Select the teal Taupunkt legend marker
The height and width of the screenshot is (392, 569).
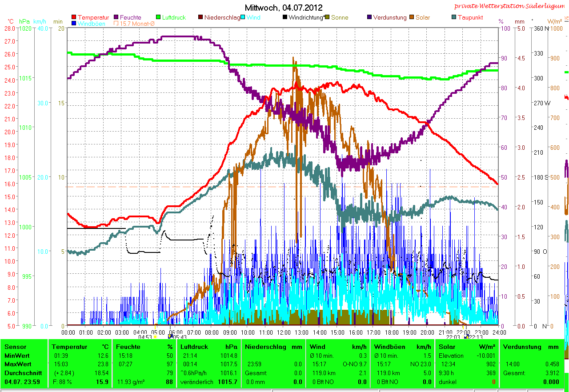[x=454, y=18]
